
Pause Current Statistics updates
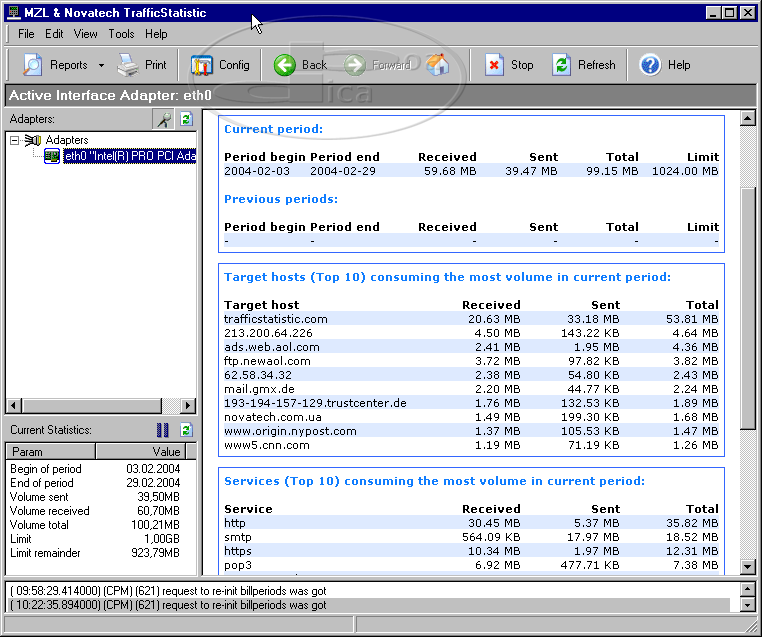coord(162,430)
